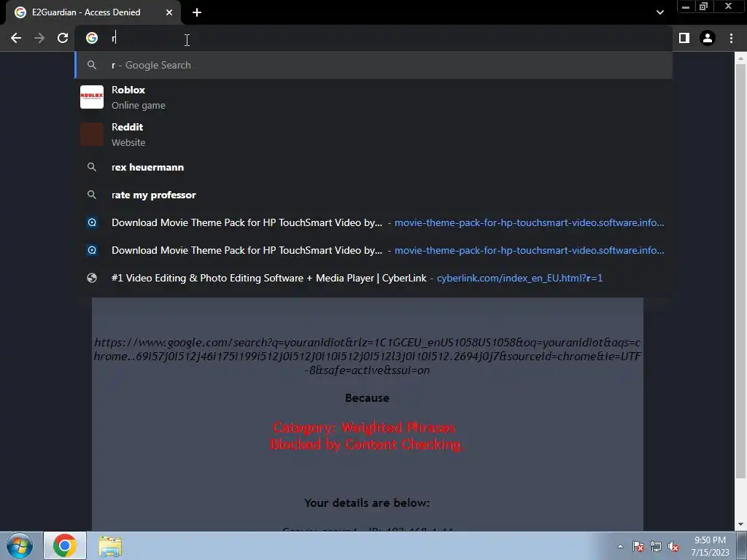Image resolution: width=747 pixels, height=560 pixels.
Task: Open the Windows Start menu
Action: pos(20,545)
